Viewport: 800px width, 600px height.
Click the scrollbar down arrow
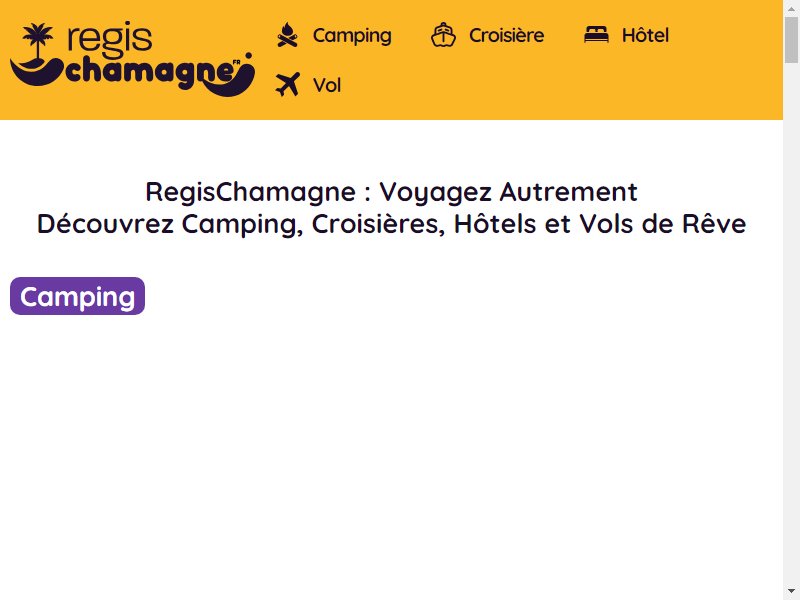(791, 592)
